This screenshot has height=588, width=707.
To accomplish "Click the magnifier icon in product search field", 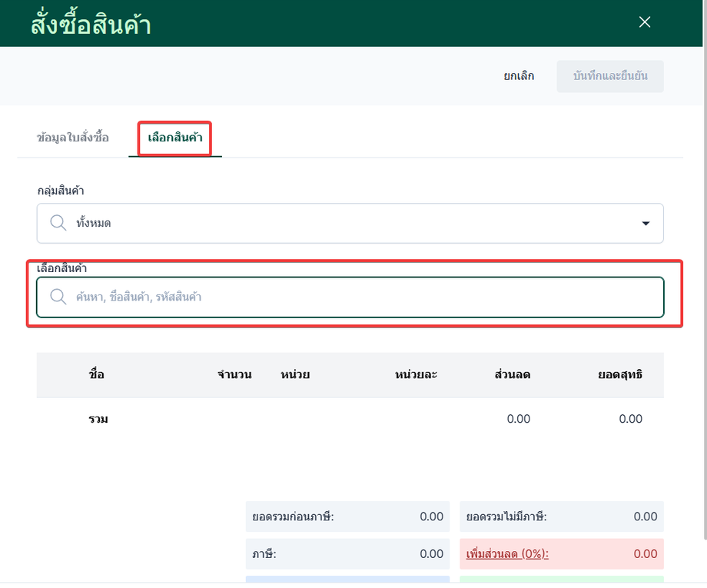I will click(58, 297).
